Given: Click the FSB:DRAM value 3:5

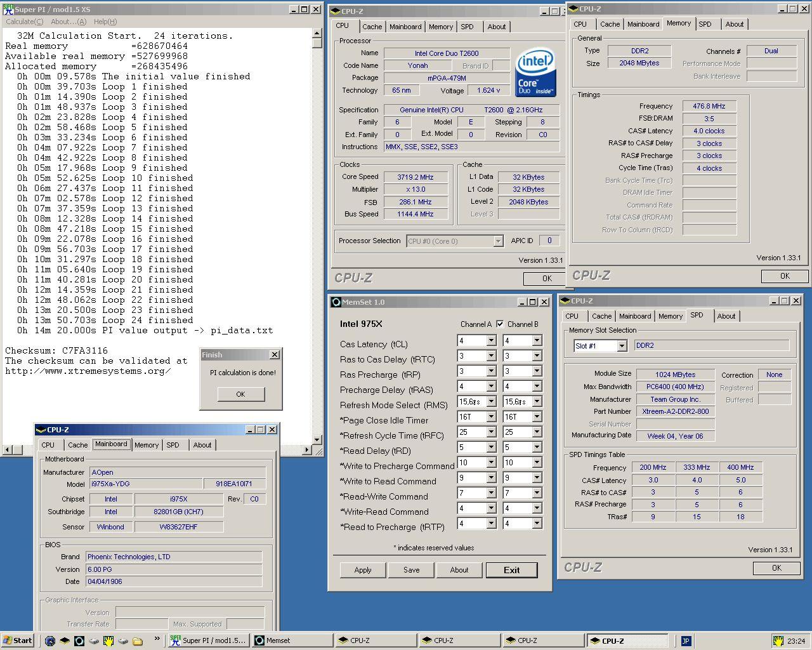Looking at the screenshot, I should pos(709,119).
